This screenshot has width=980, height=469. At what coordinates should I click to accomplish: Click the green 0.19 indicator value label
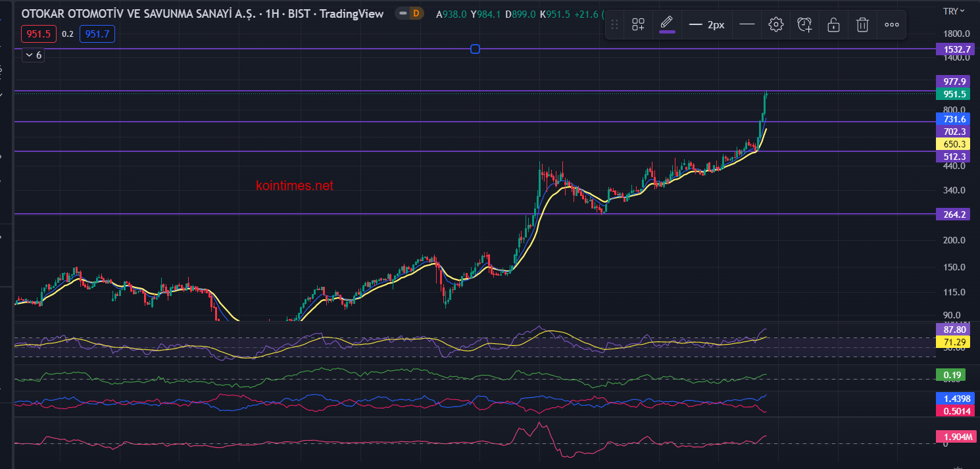952,376
